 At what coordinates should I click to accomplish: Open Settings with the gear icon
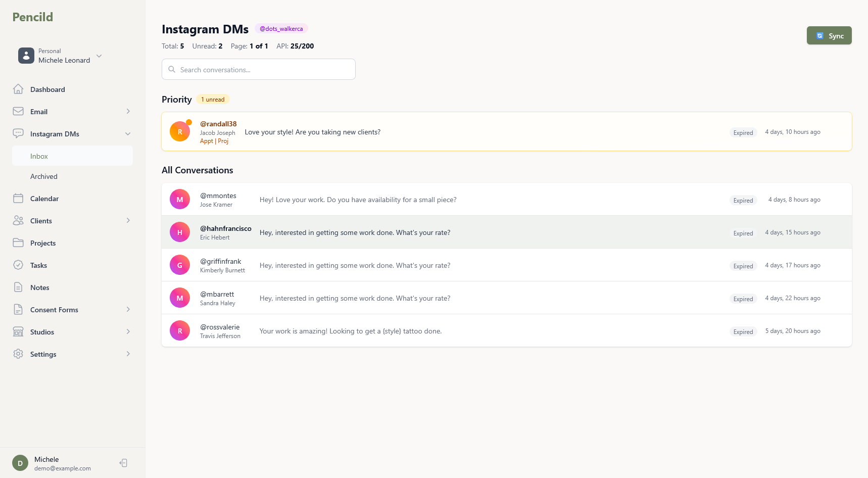(x=18, y=354)
